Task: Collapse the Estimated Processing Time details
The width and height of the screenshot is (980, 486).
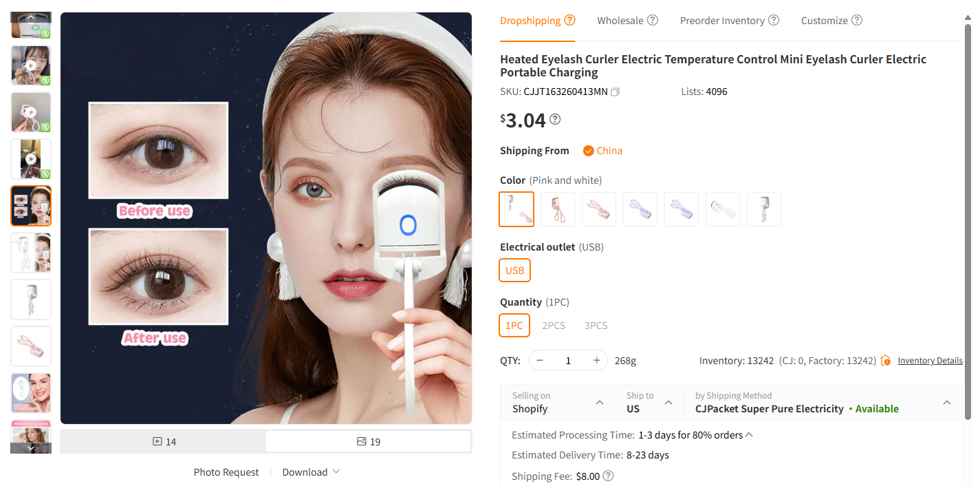Action: (750, 434)
